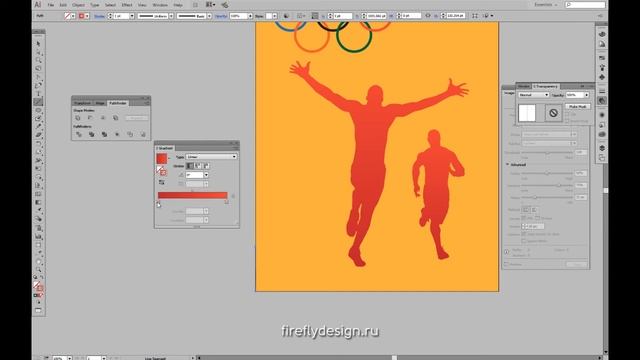This screenshot has height=360, width=640.
Task: Select the Pen tool
Action: tap(38, 77)
